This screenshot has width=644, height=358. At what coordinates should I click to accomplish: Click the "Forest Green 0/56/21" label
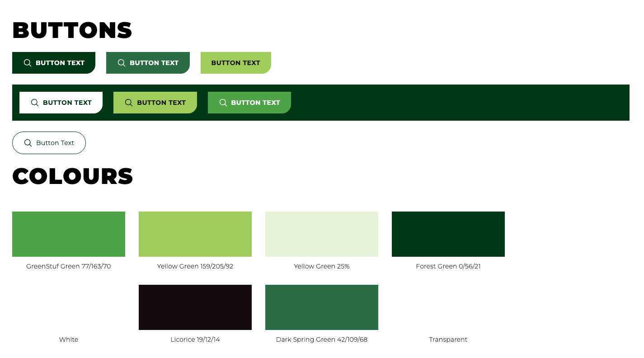(x=448, y=266)
